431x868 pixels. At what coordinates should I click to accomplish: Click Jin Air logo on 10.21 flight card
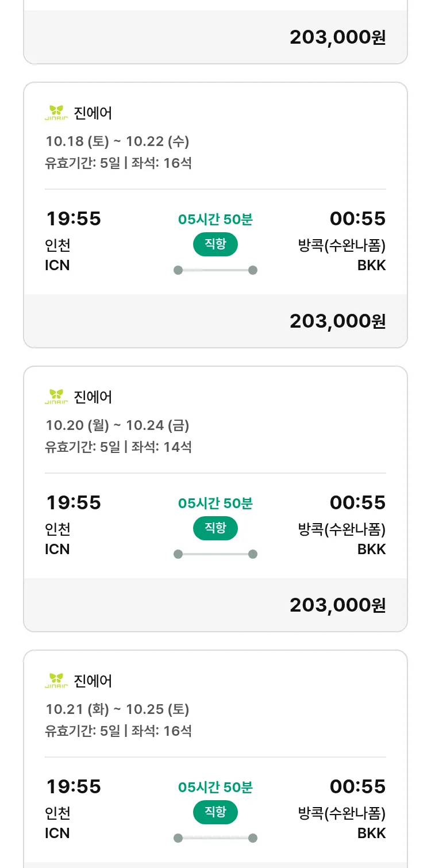(56, 681)
